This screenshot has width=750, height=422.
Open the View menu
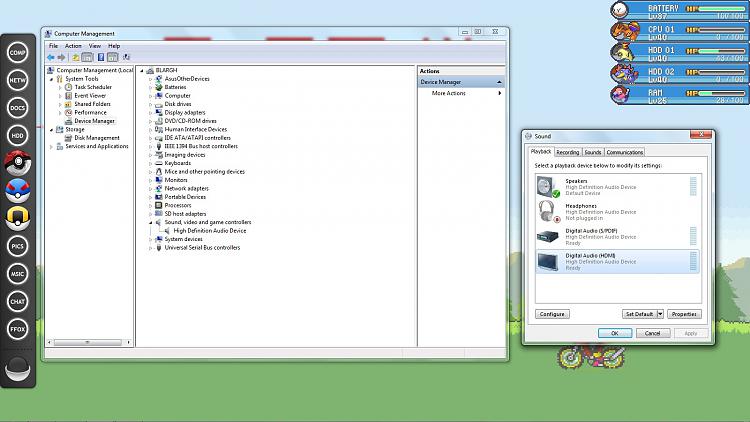tap(95, 46)
